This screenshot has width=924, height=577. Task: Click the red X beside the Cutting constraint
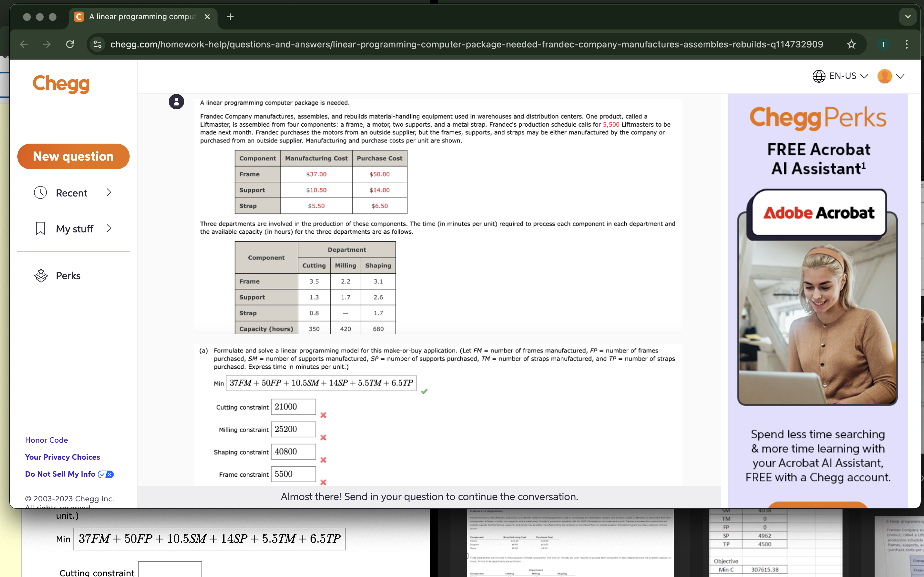click(x=323, y=415)
